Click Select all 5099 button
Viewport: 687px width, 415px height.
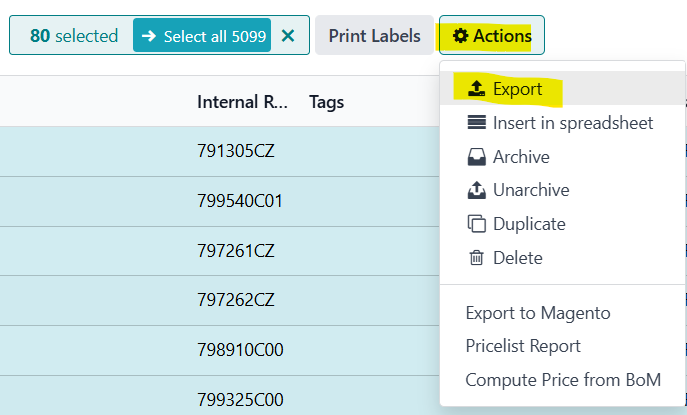(202, 36)
